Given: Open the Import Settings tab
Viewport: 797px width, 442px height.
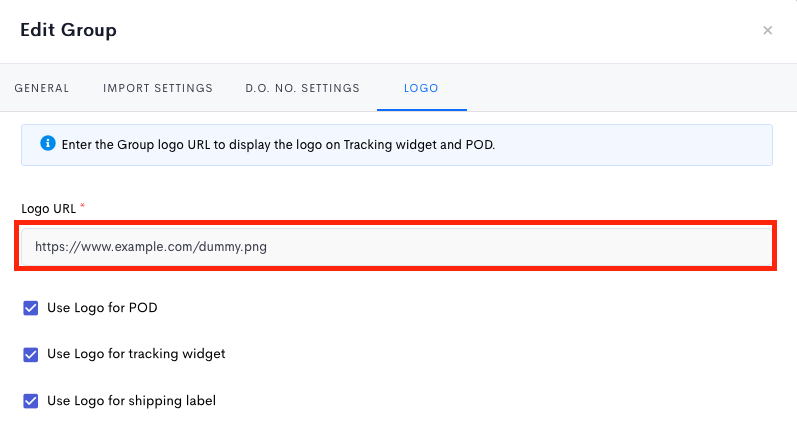Looking at the screenshot, I should (158, 88).
